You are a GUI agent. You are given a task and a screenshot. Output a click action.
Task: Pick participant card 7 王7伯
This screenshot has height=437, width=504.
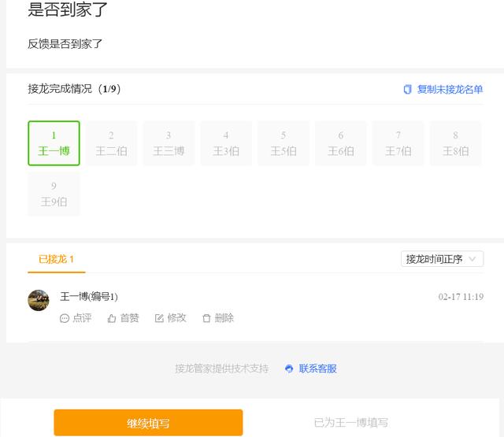pyautogui.click(x=398, y=143)
